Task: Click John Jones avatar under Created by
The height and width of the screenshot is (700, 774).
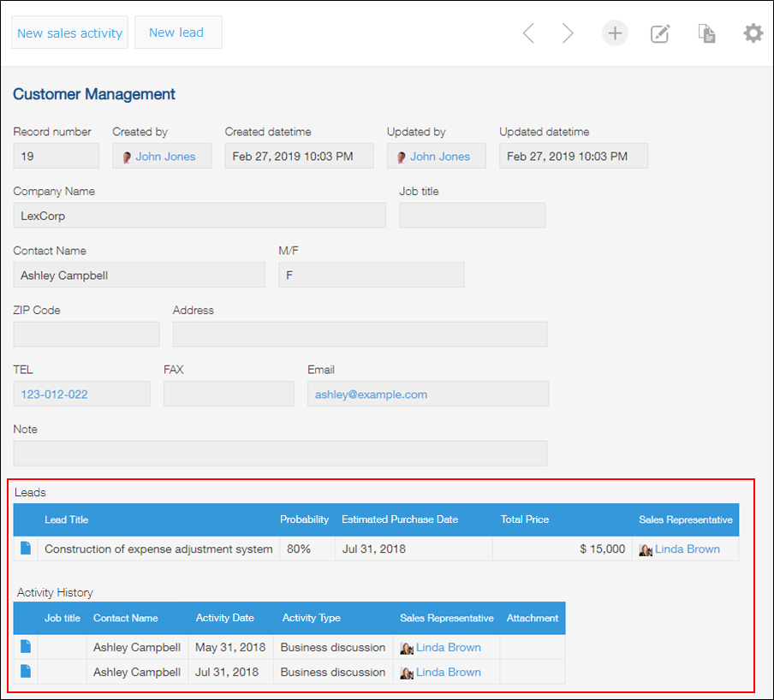Action: click(x=126, y=156)
